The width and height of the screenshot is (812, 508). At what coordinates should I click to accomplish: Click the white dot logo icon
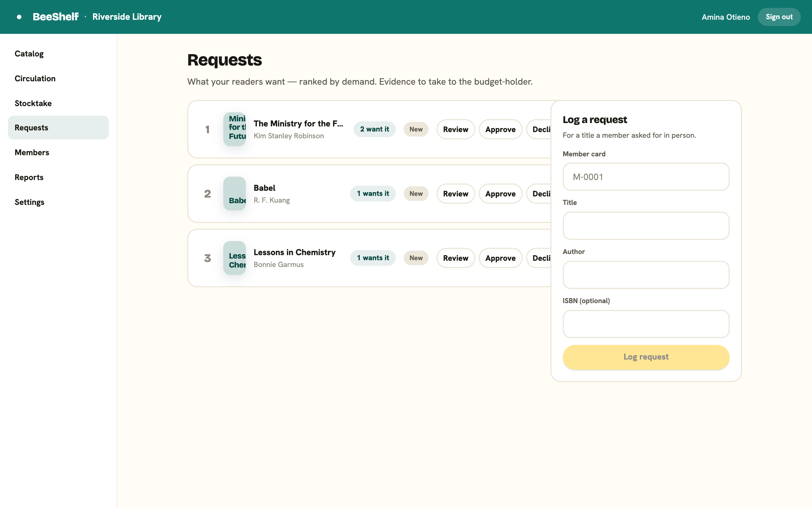coord(19,17)
